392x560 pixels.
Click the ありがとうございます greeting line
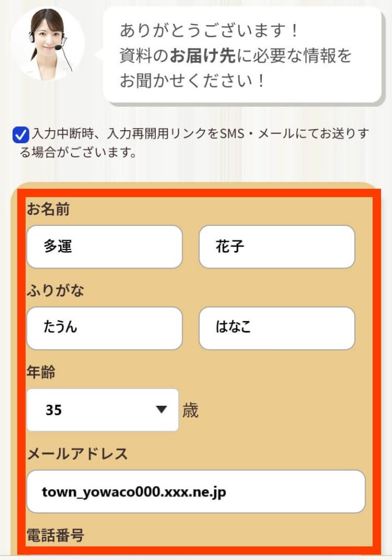209,31
